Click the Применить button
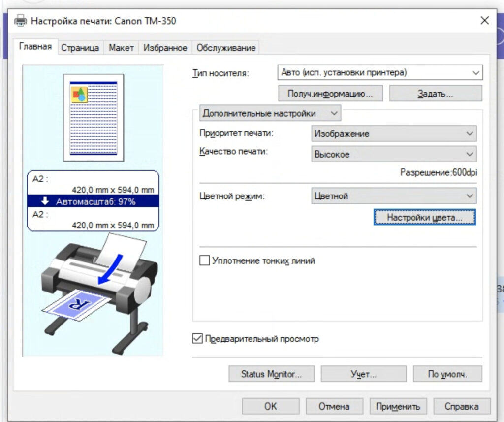Viewport: 504px width, 422px height. tap(398, 406)
